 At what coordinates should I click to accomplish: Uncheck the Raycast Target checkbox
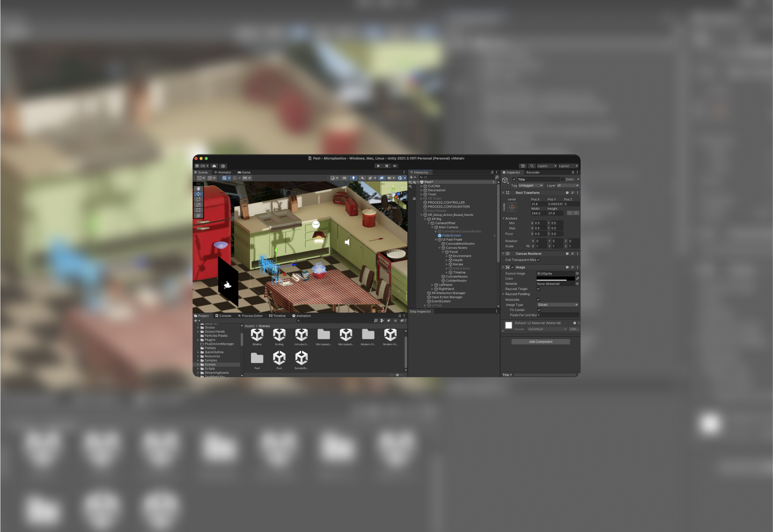pos(538,289)
